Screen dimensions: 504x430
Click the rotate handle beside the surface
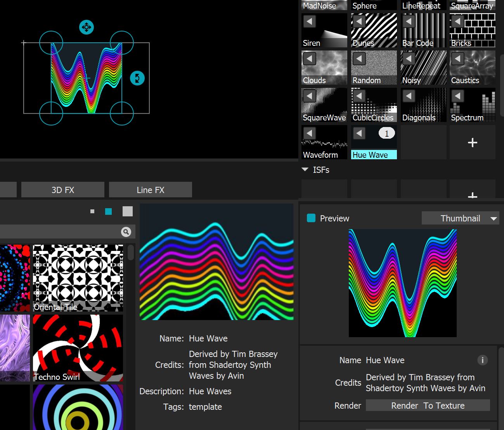(137, 78)
